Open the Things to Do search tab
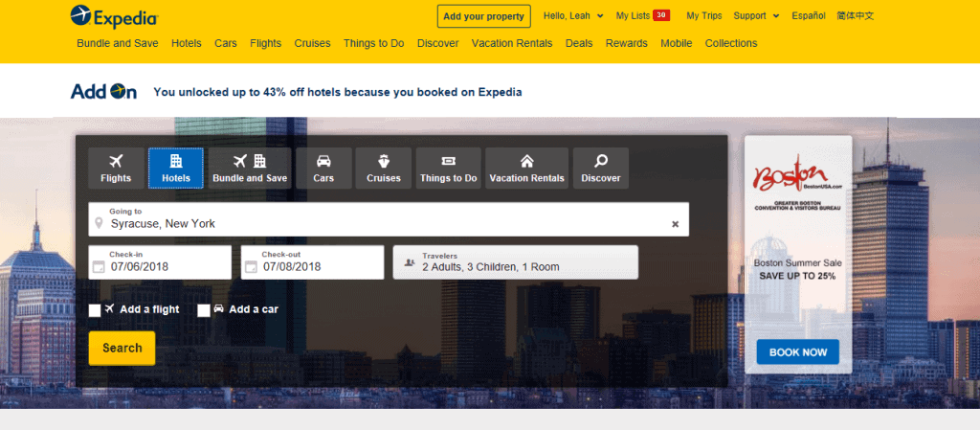The height and width of the screenshot is (430, 980). click(449, 169)
